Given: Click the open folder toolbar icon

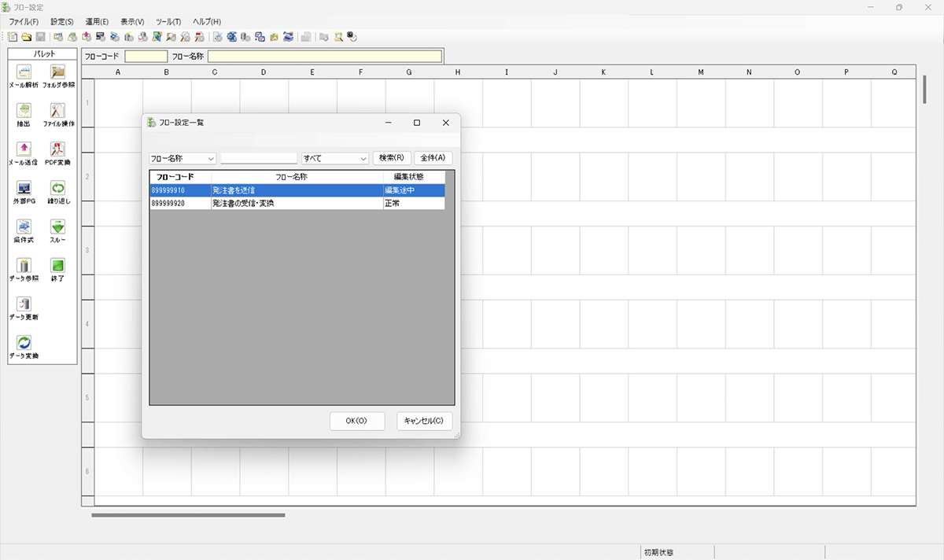Looking at the screenshot, I should pos(26,36).
